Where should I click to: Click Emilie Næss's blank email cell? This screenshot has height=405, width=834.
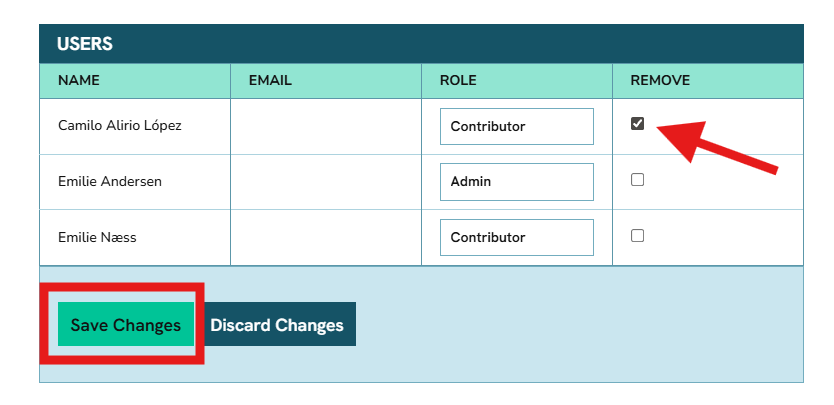[x=326, y=237]
